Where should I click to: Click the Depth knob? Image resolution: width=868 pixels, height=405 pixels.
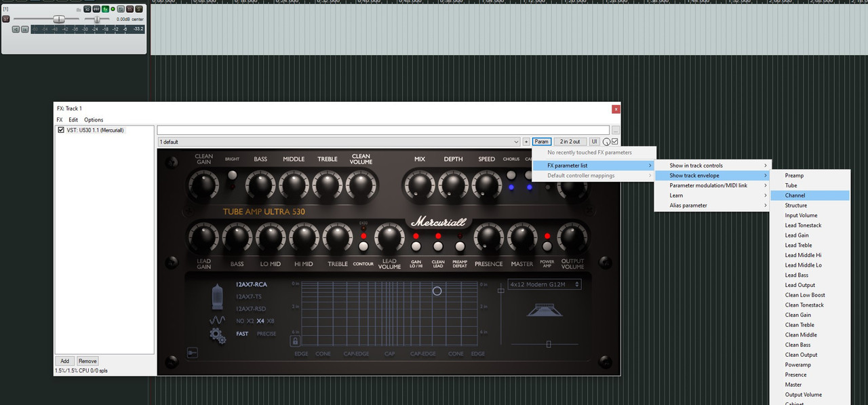[x=453, y=184]
